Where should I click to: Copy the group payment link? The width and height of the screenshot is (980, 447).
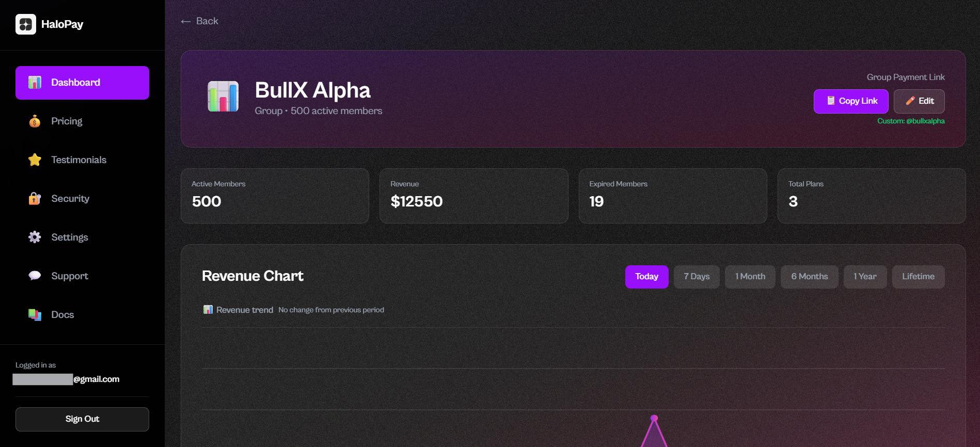(850, 101)
